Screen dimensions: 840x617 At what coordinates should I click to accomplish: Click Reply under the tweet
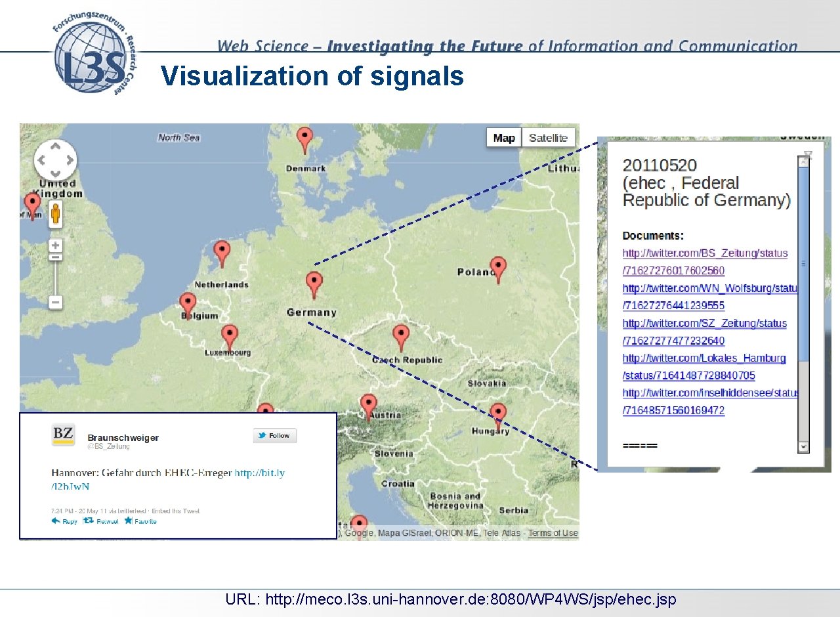(65, 521)
